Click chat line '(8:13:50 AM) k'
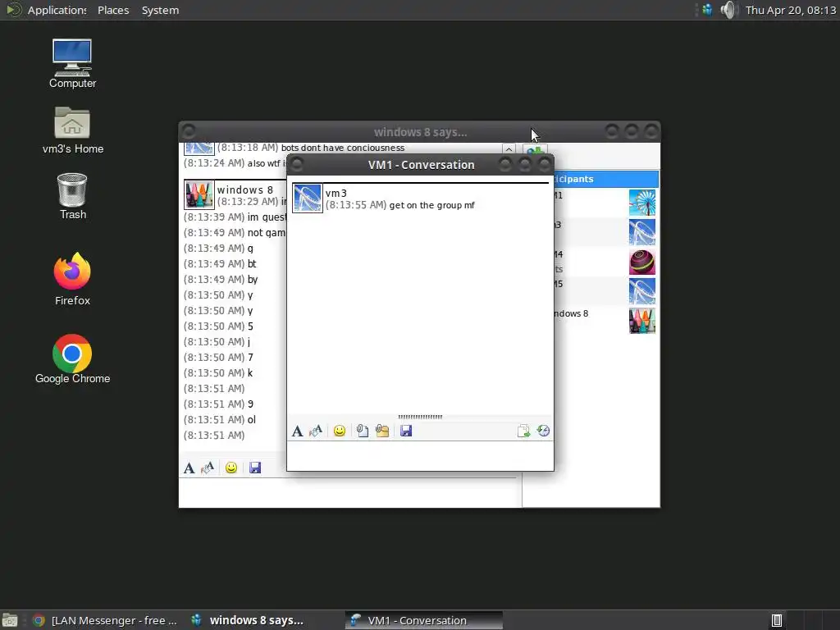Screen dimensions: 840x630 (x=218, y=373)
